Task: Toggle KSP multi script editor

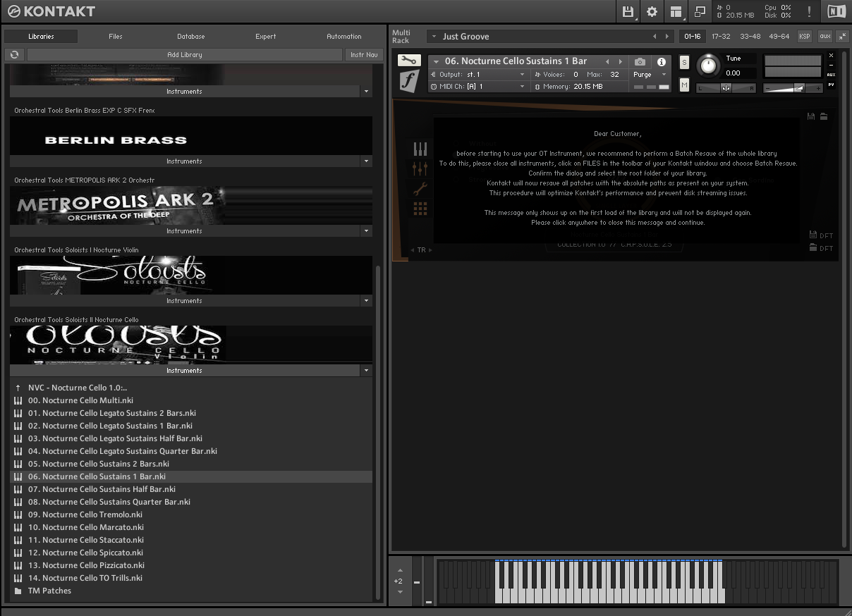Action: (x=804, y=36)
